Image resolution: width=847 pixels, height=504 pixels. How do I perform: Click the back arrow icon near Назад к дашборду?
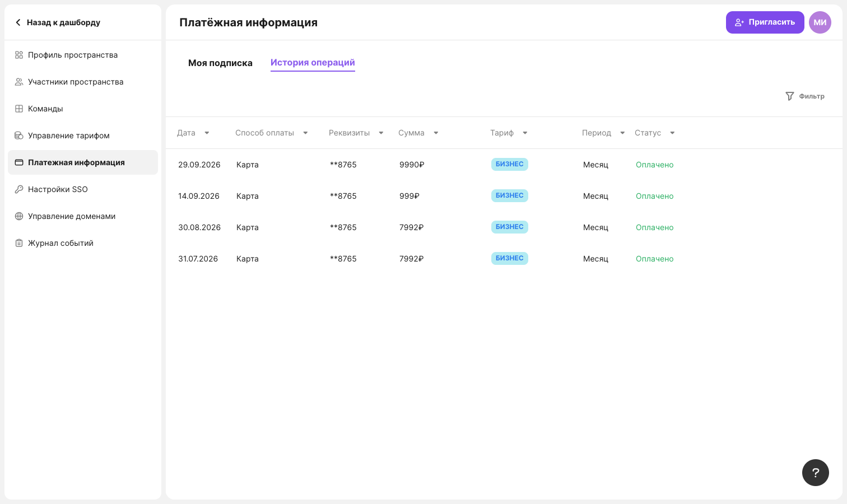18,22
